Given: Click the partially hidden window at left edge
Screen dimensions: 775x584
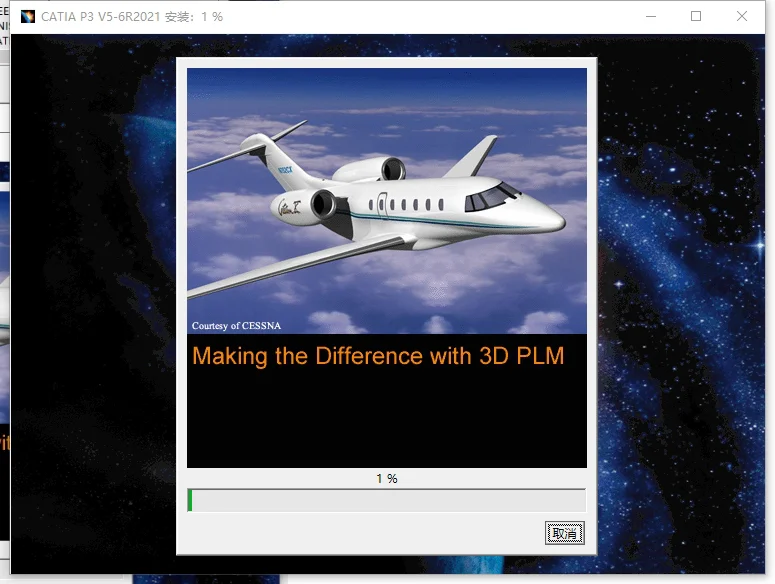Looking at the screenshot, I should click(4, 300).
